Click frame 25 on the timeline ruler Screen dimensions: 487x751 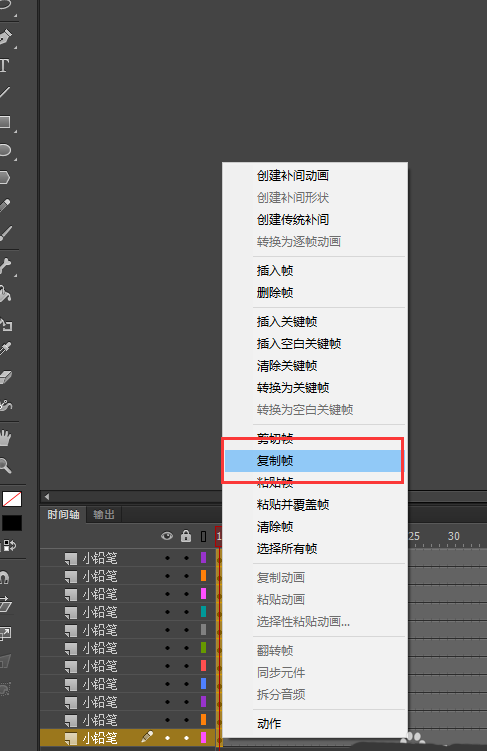tap(414, 536)
